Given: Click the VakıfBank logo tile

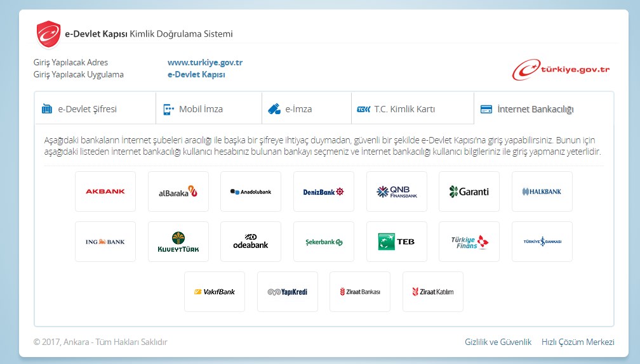Looking at the screenshot, I should click(215, 292).
